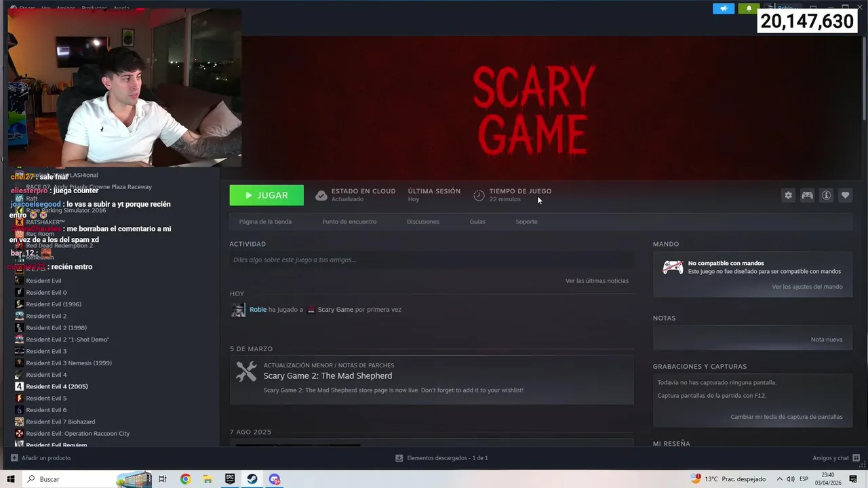Screen dimensions: 868x488
Task: Create a Nota nueva
Action: [827, 340]
